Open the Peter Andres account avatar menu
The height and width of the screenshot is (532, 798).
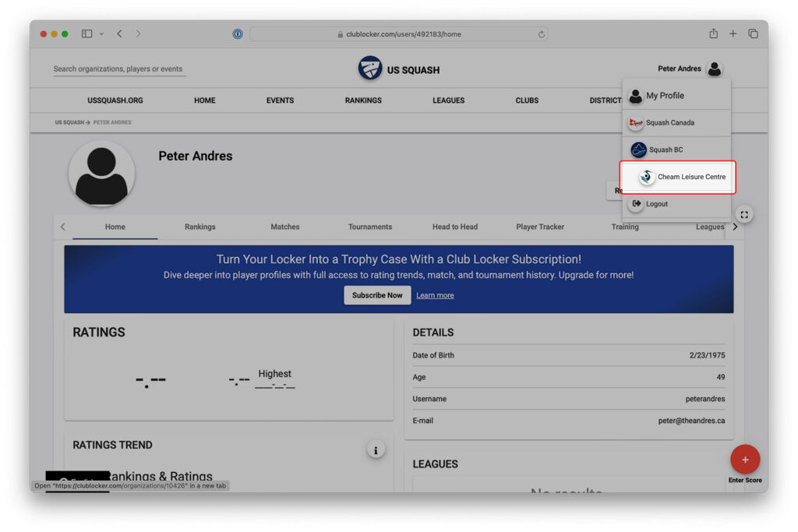715,69
